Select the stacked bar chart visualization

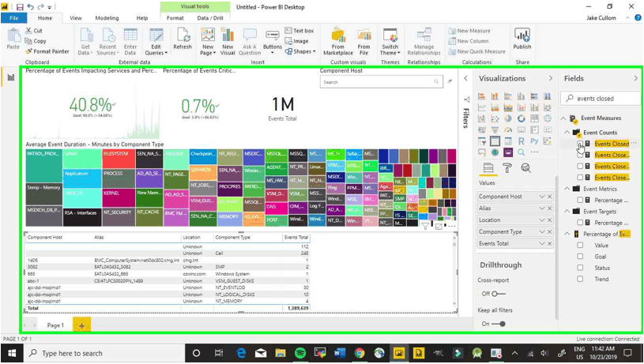coord(481,96)
